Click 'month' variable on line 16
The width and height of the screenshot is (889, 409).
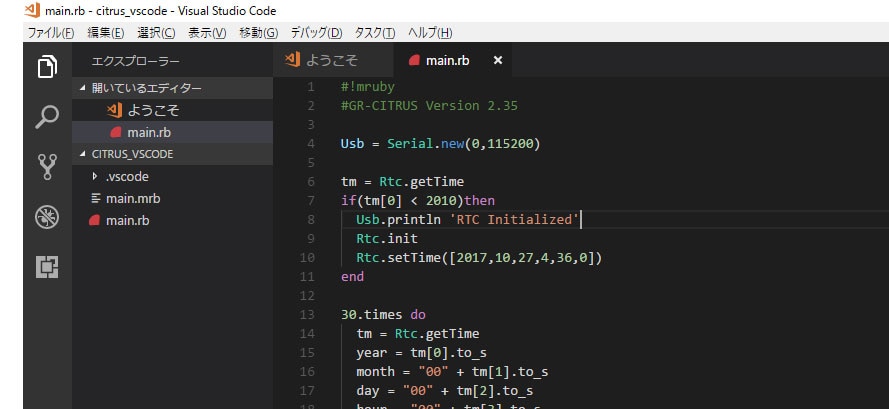click(375, 372)
